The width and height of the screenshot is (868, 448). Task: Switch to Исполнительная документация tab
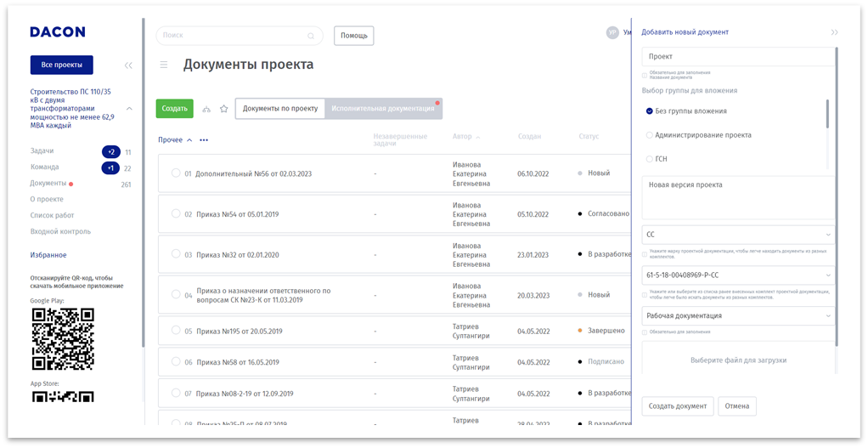tap(383, 109)
